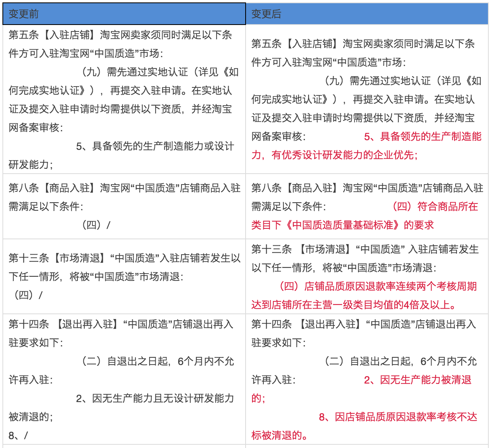Click red text 《中国质造质量基础标准》的要求
Screen dimensions: 492x448
(x=359, y=225)
